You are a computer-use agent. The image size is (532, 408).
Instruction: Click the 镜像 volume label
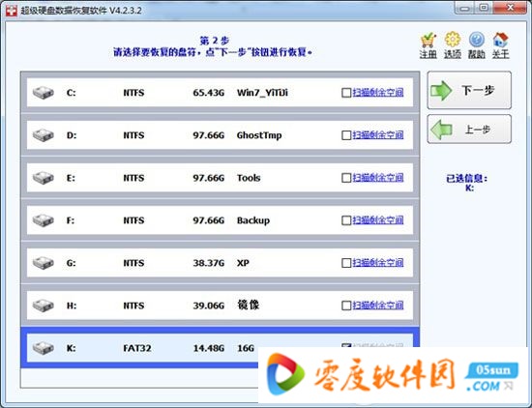248,305
